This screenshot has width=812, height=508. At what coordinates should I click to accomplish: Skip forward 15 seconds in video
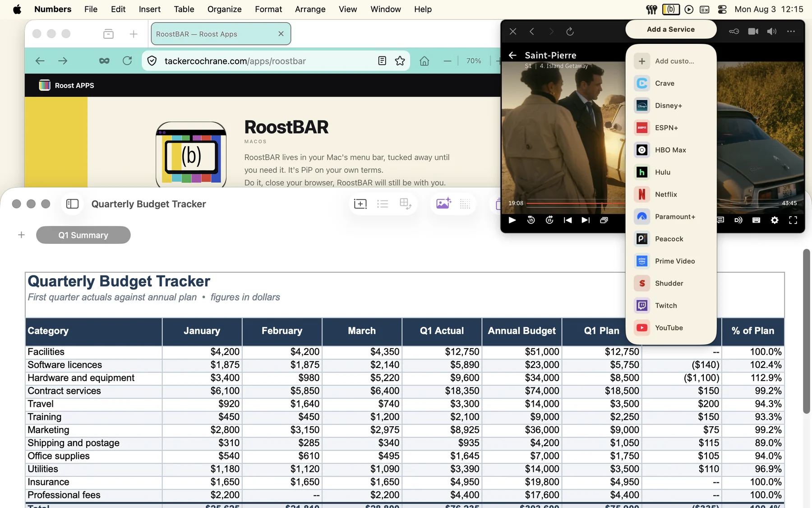pyautogui.click(x=549, y=220)
